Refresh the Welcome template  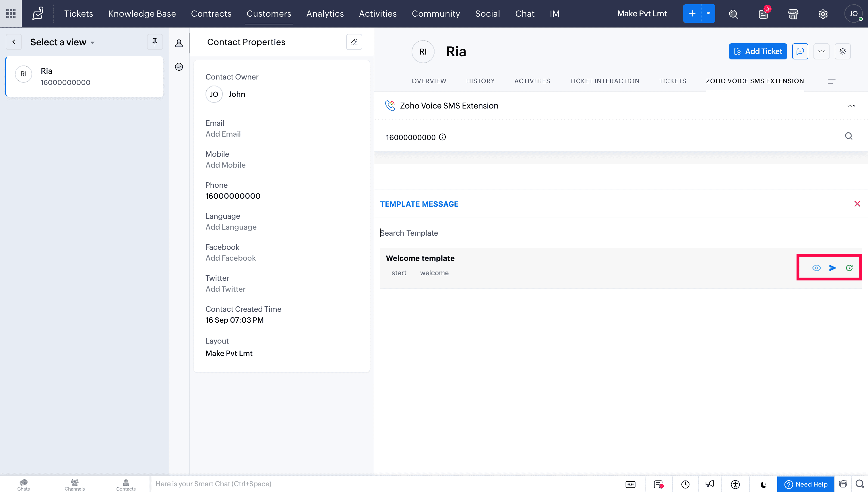pos(849,268)
